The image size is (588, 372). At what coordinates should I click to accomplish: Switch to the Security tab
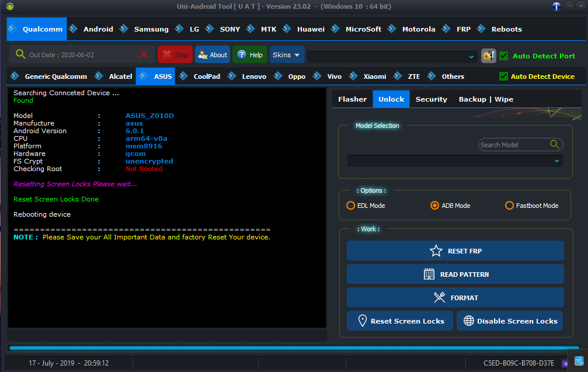click(432, 99)
